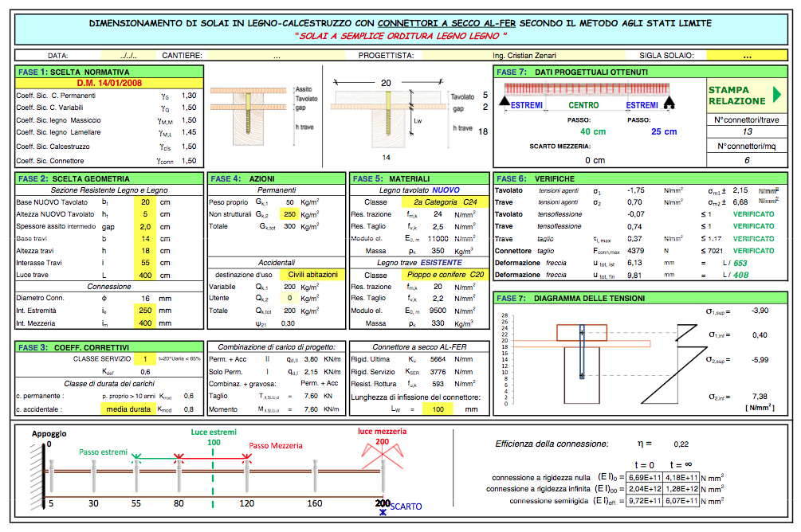The width and height of the screenshot is (801, 532).
Task: Click VERIFICATO in the Connettore taglio row
Action: tap(753, 251)
